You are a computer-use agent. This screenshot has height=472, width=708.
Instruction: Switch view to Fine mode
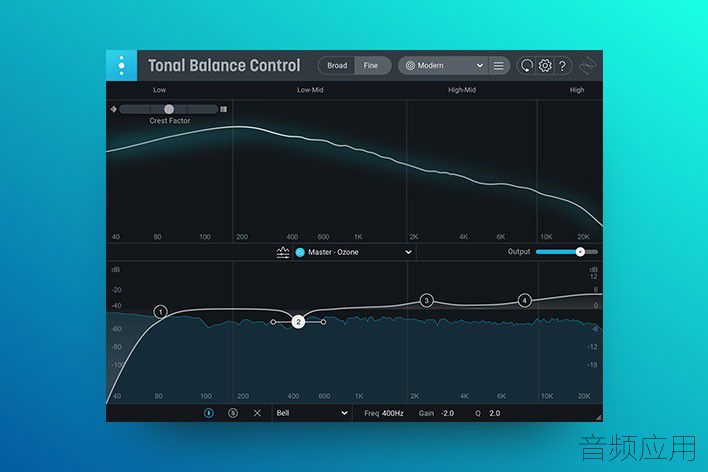371,66
